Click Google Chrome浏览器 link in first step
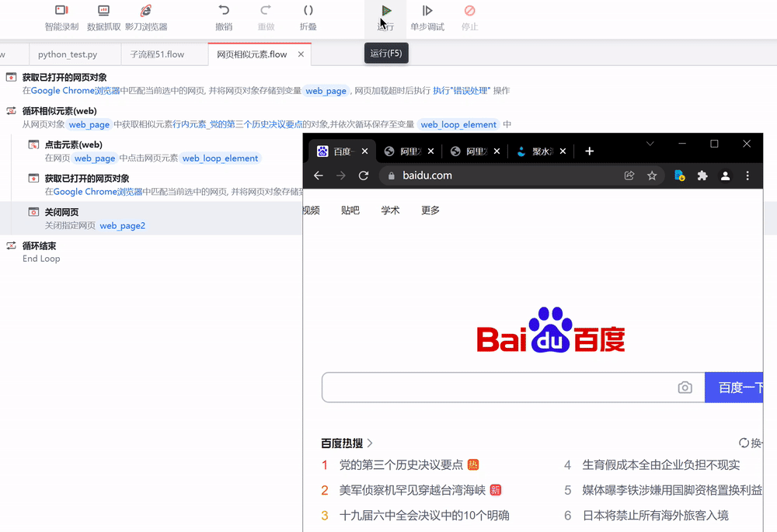777x532 pixels. [75, 91]
